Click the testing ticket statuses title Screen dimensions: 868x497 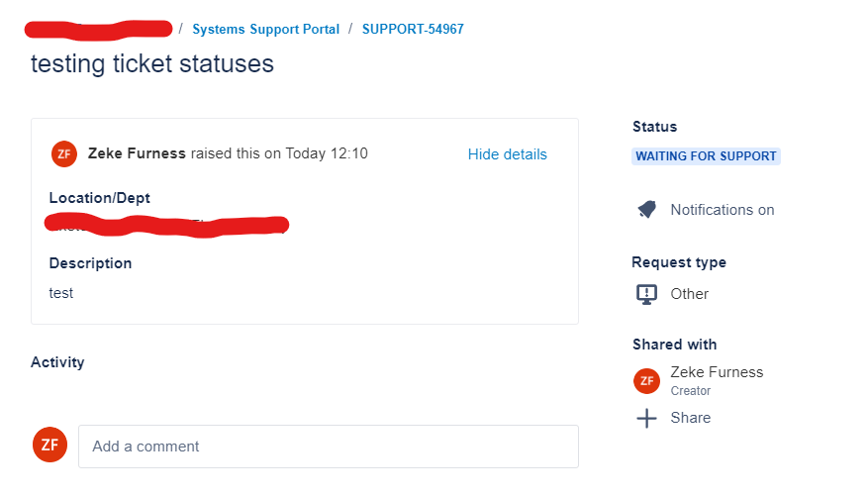[152, 63]
